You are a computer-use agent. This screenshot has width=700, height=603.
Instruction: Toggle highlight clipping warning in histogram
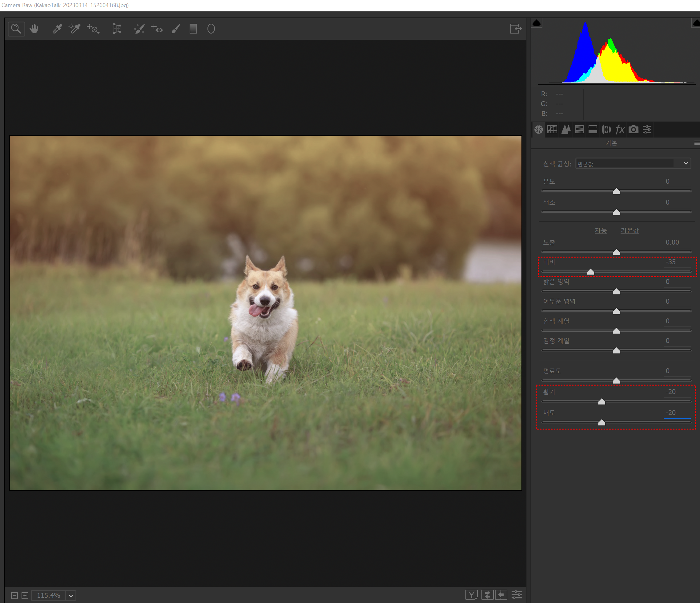[x=696, y=23]
